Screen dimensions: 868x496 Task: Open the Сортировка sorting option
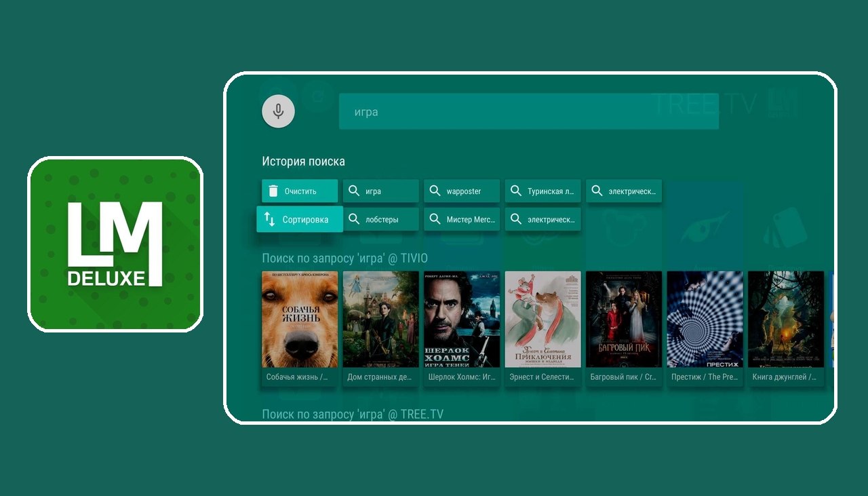[x=300, y=219]
